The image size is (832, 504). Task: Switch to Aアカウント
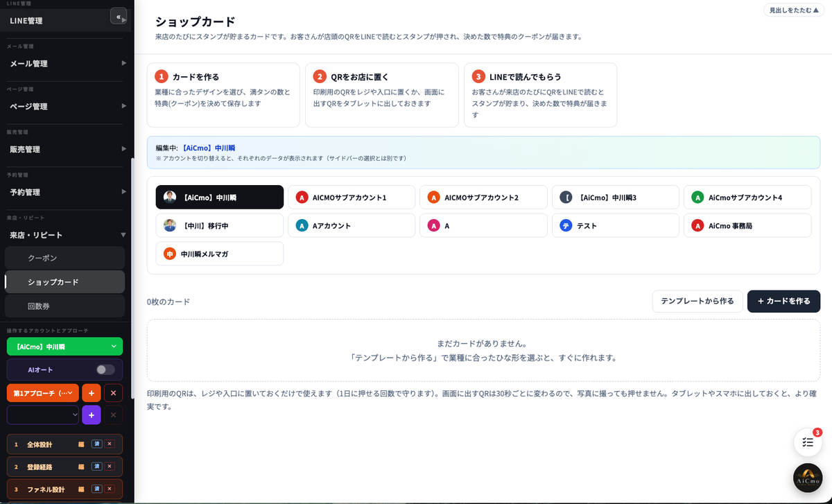click(x=352, y=225)
